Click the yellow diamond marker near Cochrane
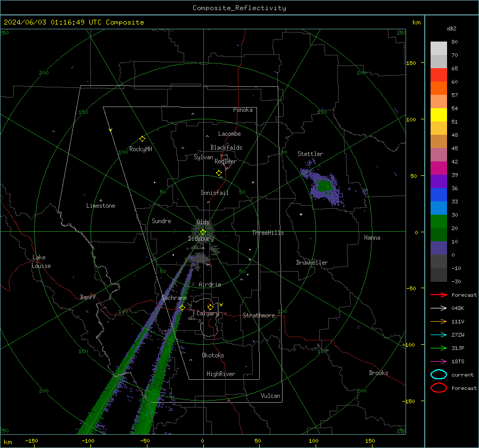Viewport: 479px width, 448px height. pyautogui.click(x=182, y=307)
